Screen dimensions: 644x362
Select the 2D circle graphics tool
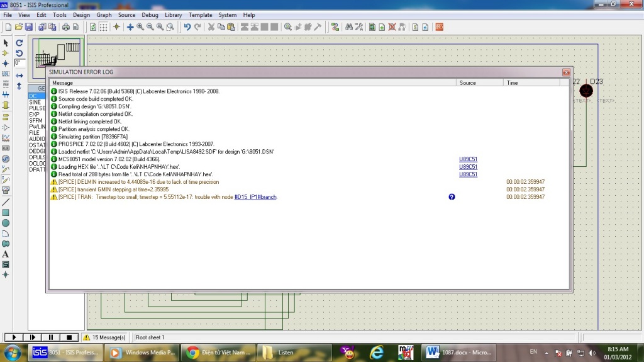6,223
